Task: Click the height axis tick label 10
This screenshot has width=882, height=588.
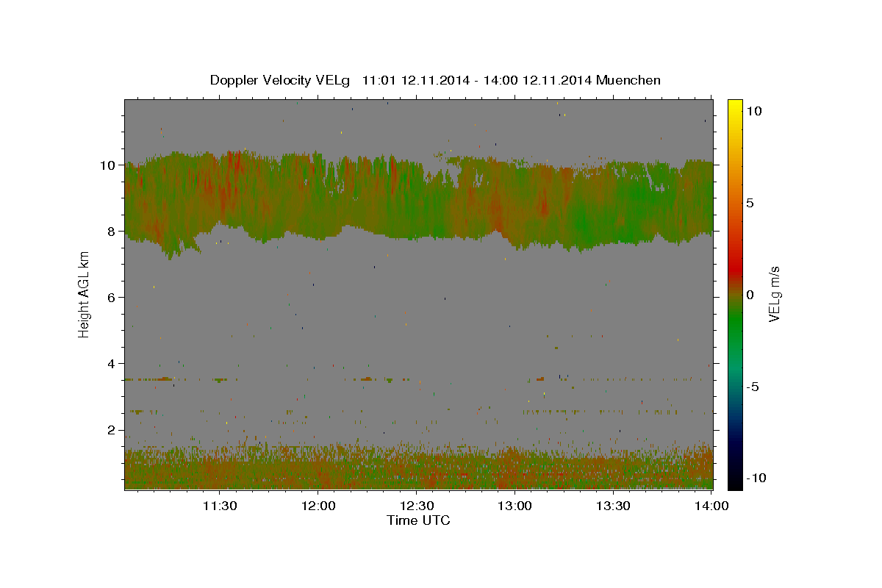Action: point(110,165)
